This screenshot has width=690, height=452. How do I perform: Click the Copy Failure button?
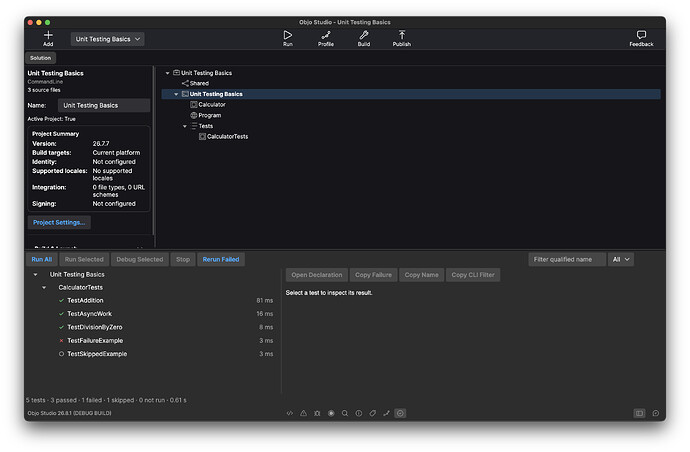click(x=373, y=275)
